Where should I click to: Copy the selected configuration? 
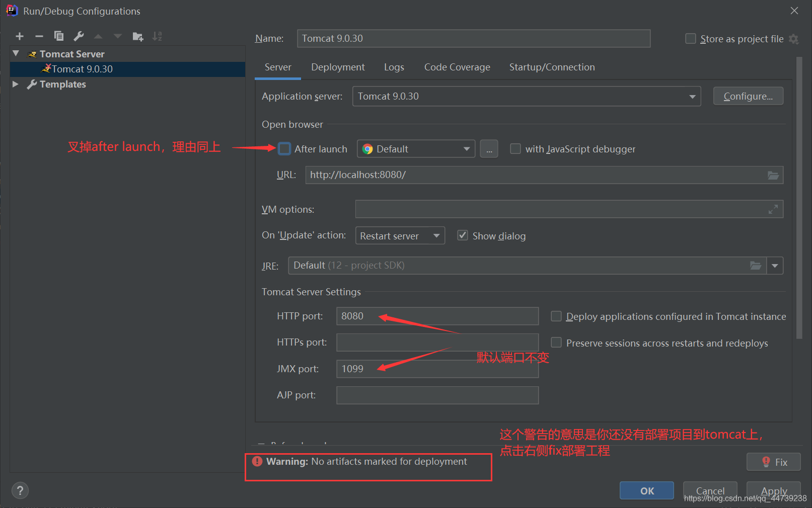(x=59, y=36)
